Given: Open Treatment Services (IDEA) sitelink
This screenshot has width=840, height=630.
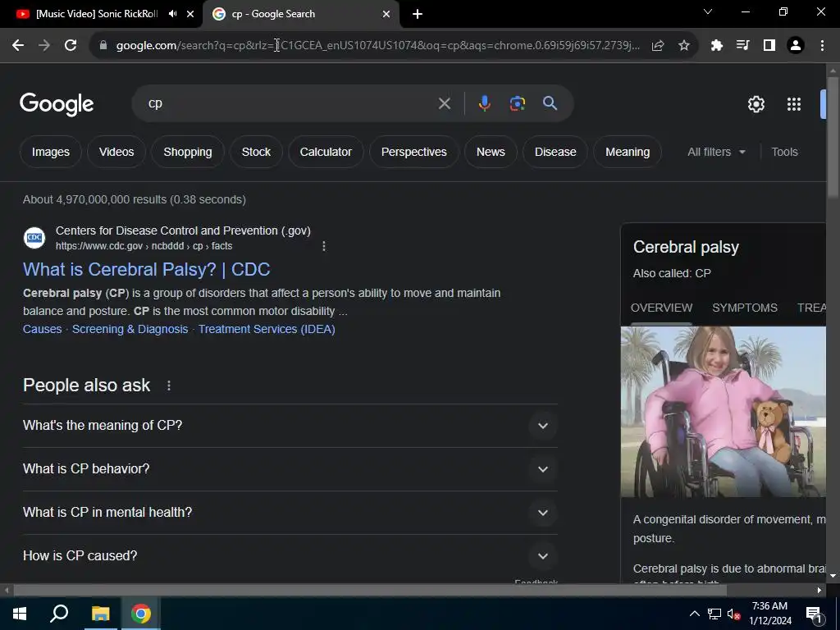Looking at the screenshot, I should click(x=267, y=330).
